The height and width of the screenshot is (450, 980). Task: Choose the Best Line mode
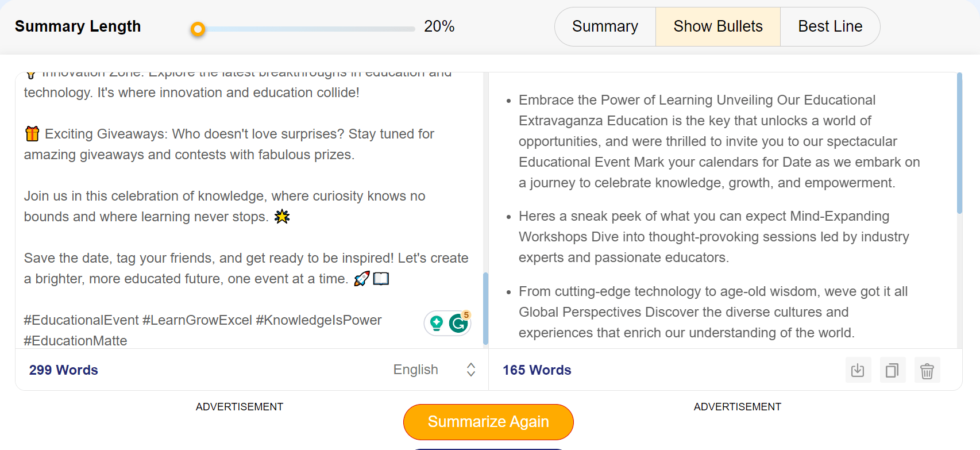(x=830, y=26)
